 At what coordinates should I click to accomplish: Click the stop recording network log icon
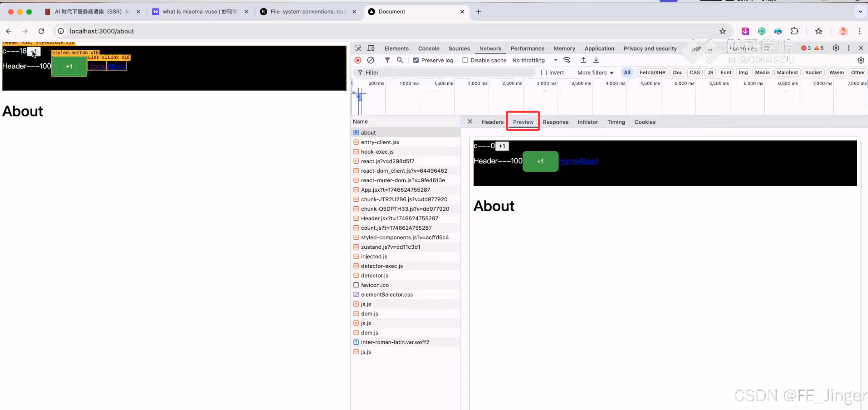pos(358,60)
